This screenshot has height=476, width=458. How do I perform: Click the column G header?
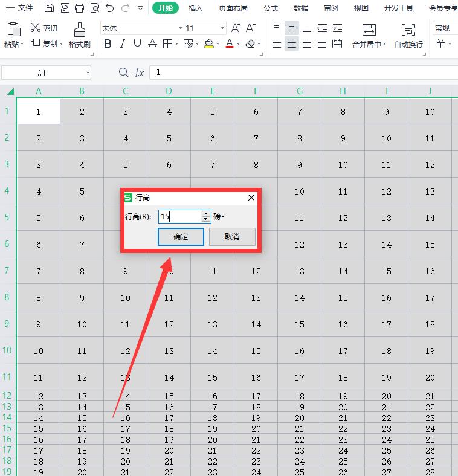click(x=300, y=91)
